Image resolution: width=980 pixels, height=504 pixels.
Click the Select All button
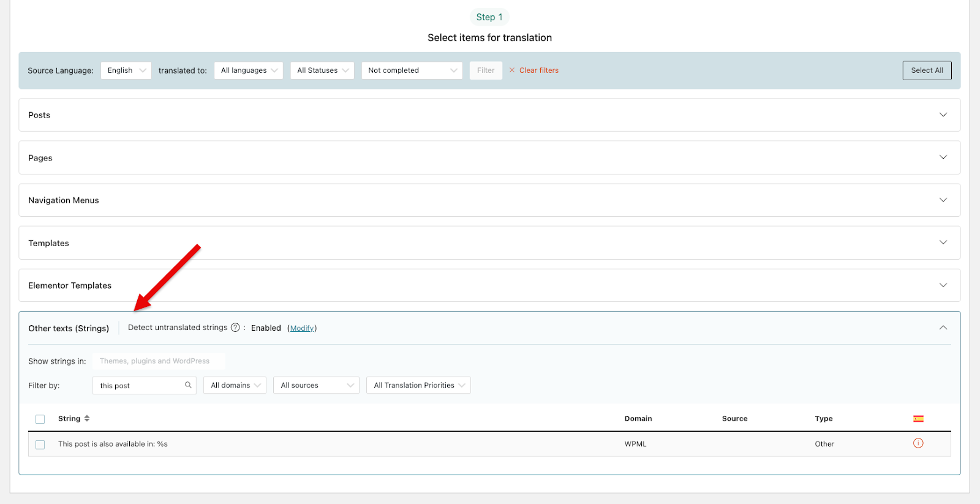pyautogui.click(x=927, y=70)
